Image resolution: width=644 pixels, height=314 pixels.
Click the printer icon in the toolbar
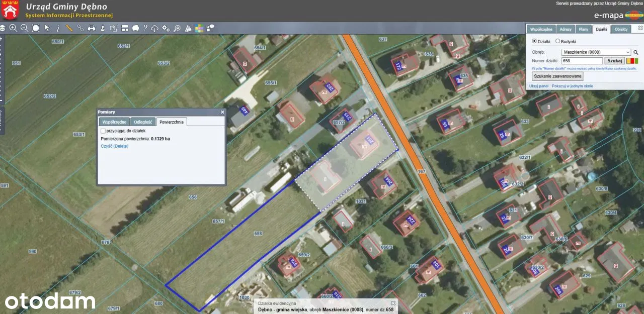coord(92,28)
